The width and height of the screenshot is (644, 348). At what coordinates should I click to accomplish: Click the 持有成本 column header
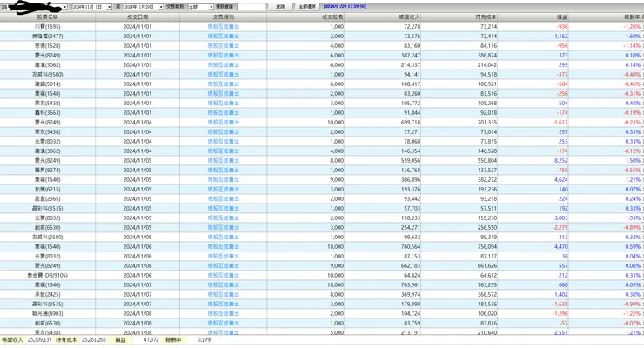click(x=460, y=17)
